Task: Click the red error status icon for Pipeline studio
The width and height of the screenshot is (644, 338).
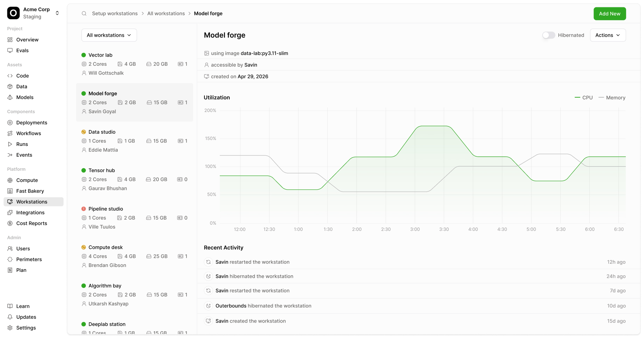Action: point(84,209)
